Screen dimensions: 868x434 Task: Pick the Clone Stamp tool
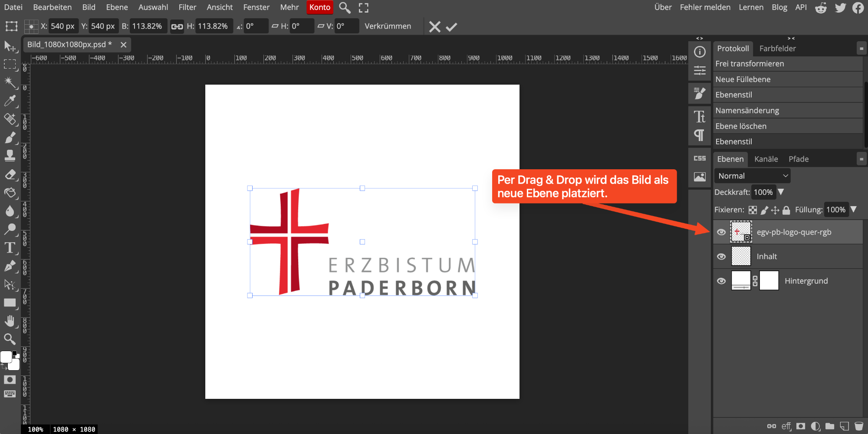(10, 155)
